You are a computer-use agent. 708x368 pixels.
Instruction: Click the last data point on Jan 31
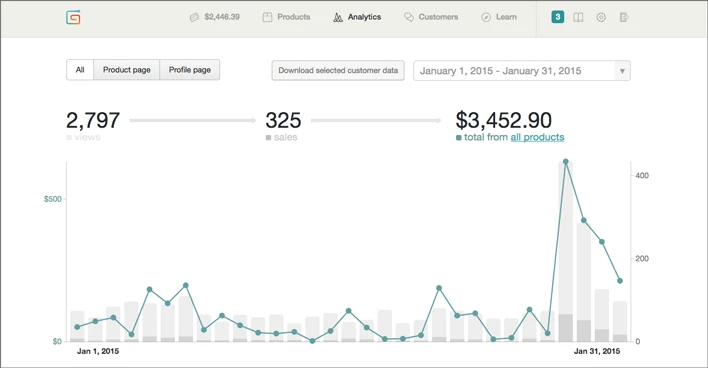(620, 281)
